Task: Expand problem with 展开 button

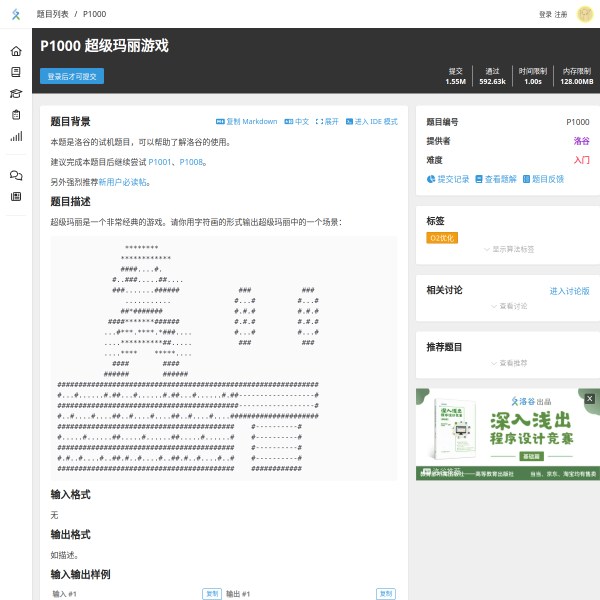Action: tap(327, 121)
